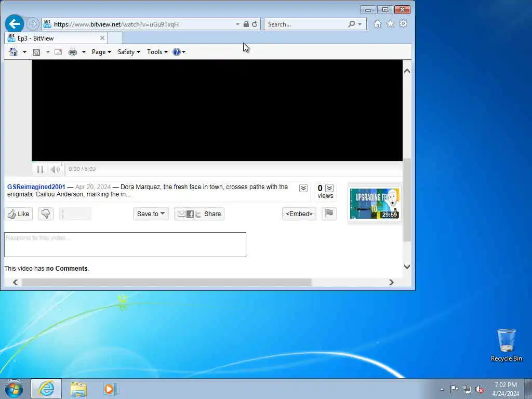This screenshot has height=399, width=532.
Task: Open the Page menu
Action: click(101, 52)
